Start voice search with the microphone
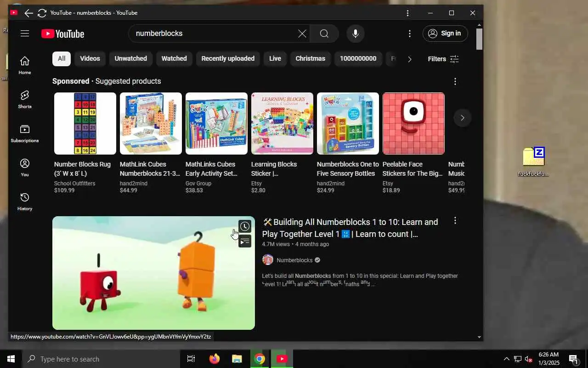 click(x=355, y=34)
